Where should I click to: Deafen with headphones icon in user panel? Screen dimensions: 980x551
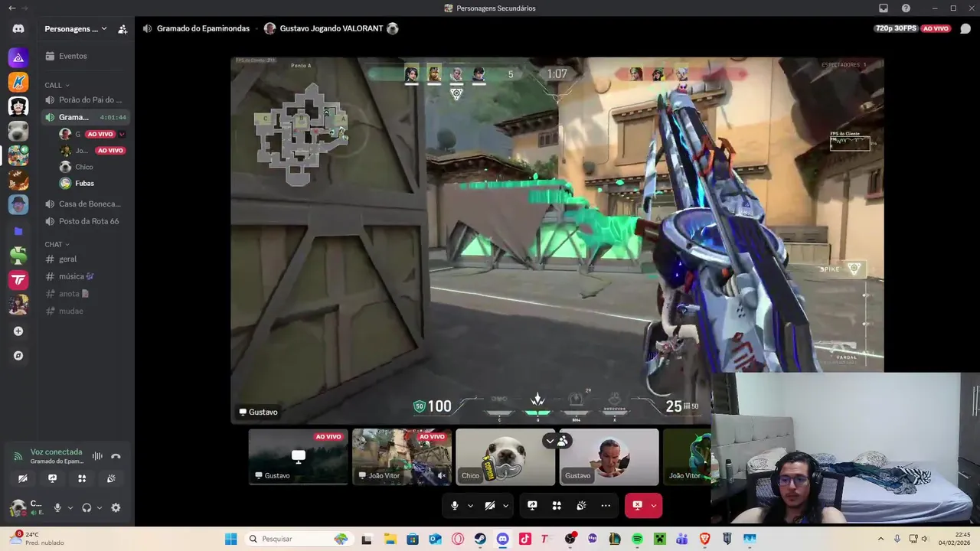tap(87, 507)
